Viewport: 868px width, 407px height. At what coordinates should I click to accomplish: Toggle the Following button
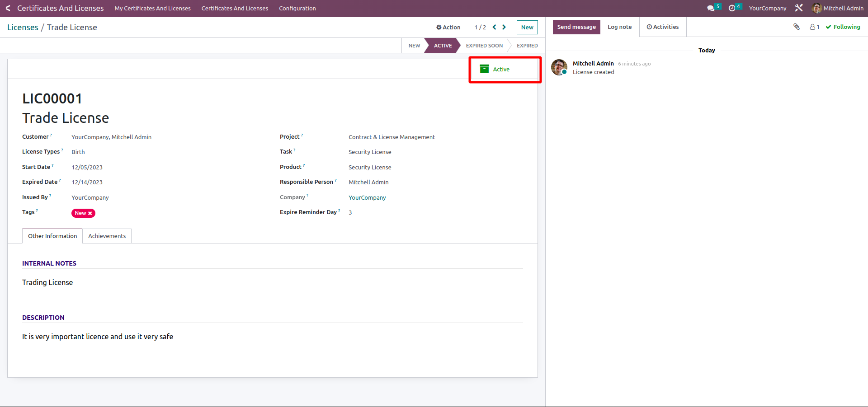click(843, 27)
